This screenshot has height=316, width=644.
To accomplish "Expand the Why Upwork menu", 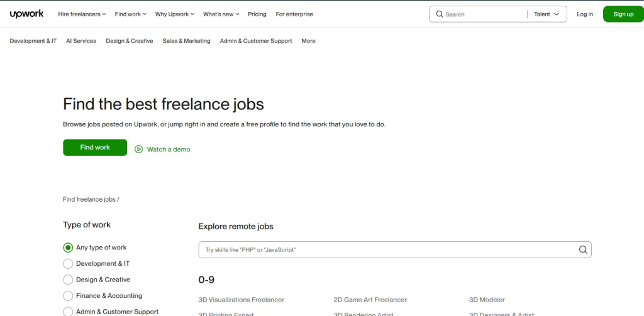I will pyautogui.click(x=175, y=14).
